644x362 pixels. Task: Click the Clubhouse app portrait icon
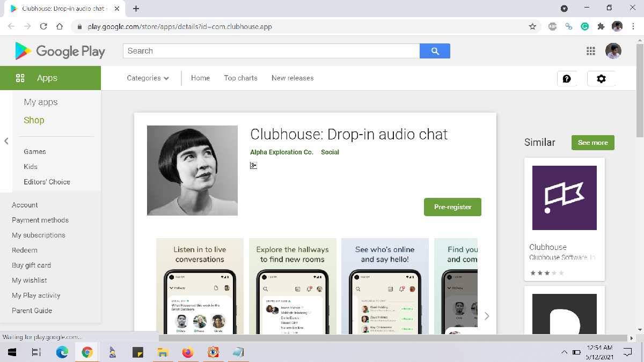(x=192, y=171)
